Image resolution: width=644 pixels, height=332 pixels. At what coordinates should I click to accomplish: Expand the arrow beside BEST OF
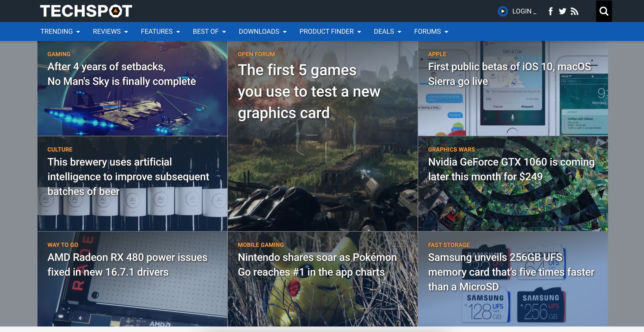[x=224, y=32]
